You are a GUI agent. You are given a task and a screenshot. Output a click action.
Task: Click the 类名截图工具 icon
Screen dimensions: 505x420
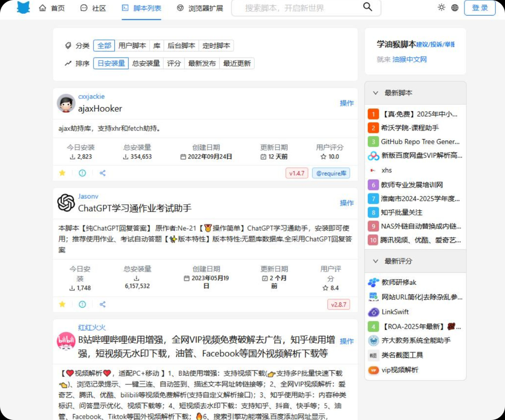pos(373,355)
